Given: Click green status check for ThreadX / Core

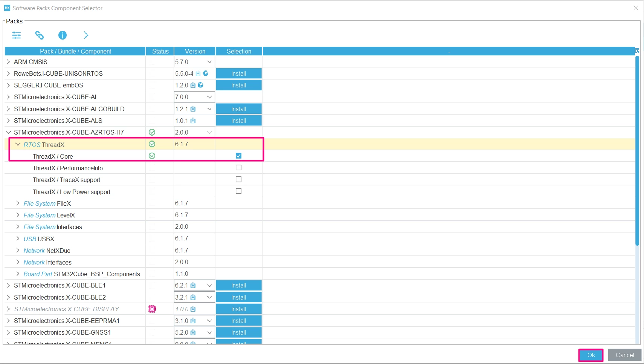Looking at the screenshot, I should [152, 156].
